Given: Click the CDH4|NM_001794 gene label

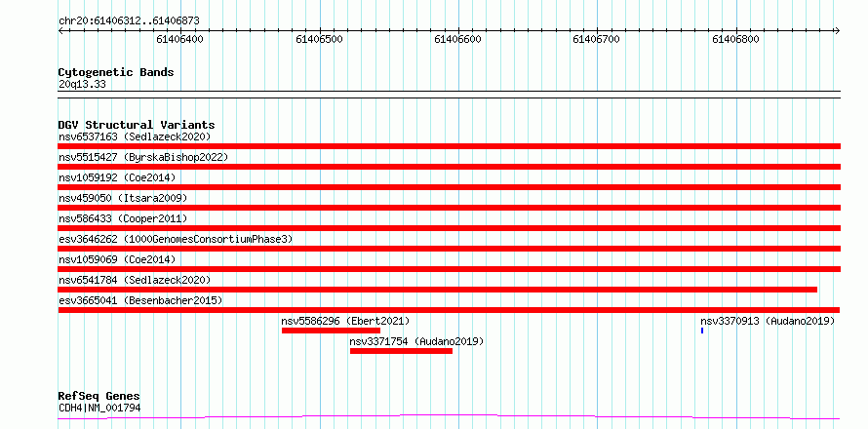Looking at the screenshot, I should point(99,408).
